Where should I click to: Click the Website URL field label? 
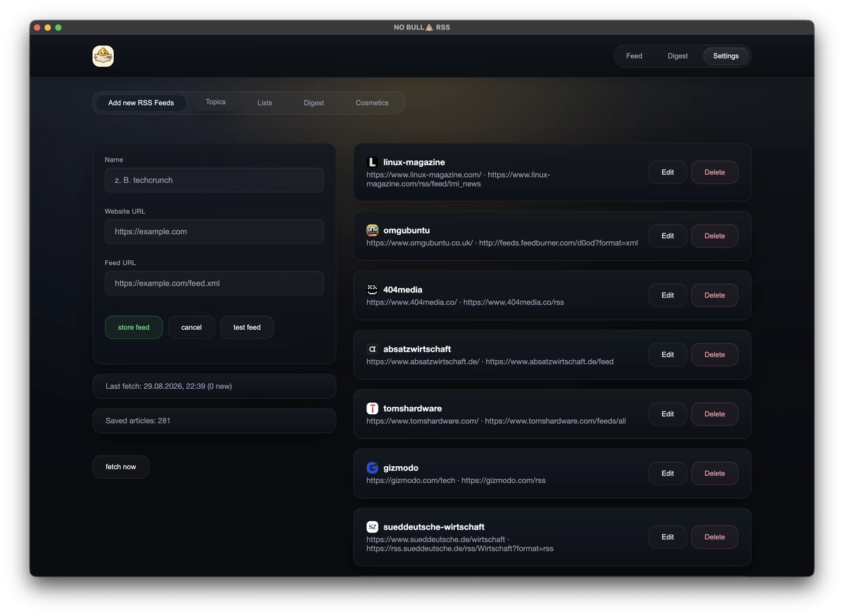(x=125, y=212)
